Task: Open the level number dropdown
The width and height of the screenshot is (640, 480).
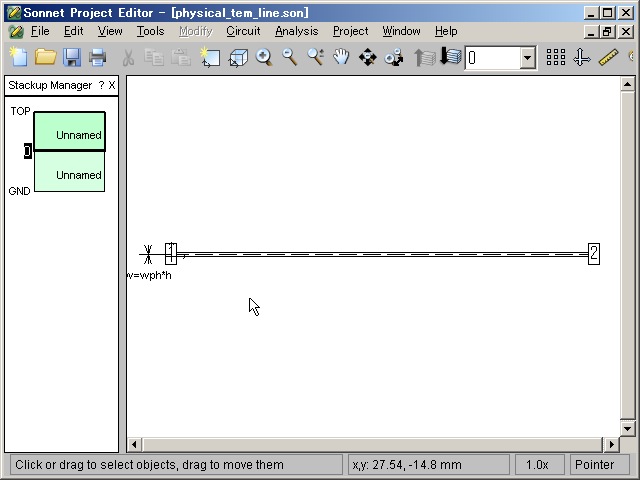Action: [x=527, y=58]
